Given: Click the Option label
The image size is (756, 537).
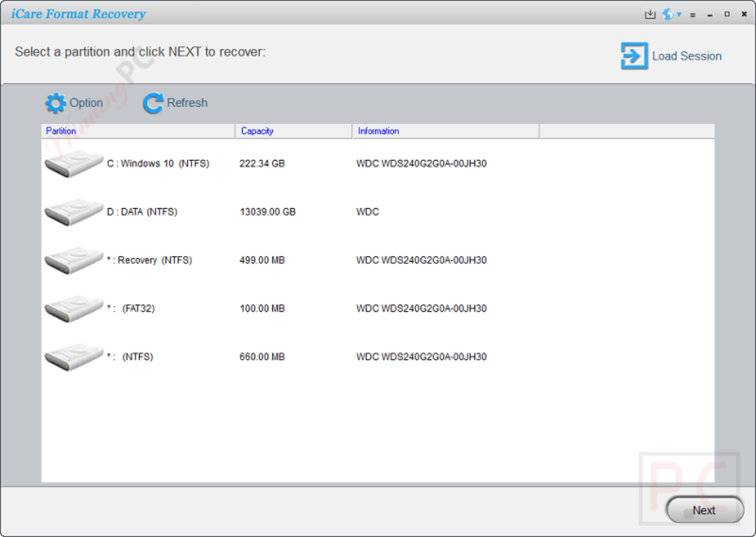Looking at the screenshot, I should (86, 103).
